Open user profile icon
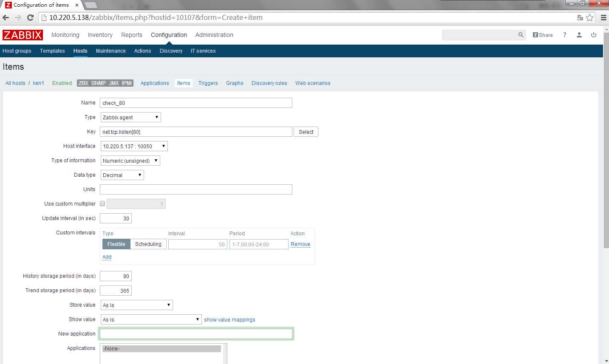This screenshot has height=364, width=609. coord(579,35)
